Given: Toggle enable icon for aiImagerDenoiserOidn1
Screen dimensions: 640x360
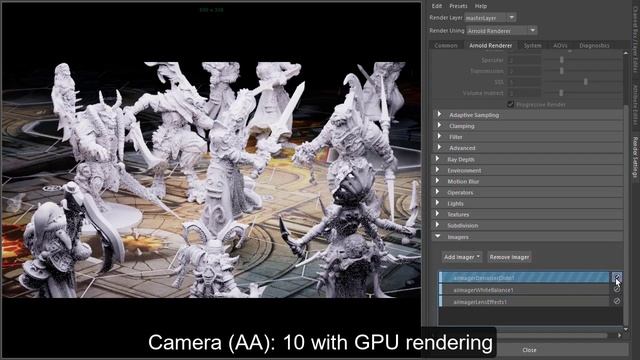Looking at the screenshot, I should click(617, 278).
